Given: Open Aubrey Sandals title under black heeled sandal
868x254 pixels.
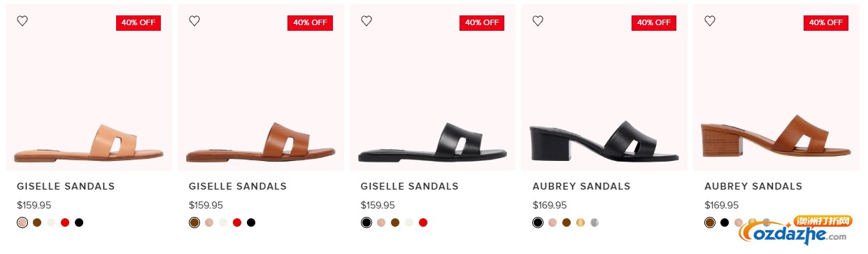Looking at the screenshot, I should pos(581,186).
